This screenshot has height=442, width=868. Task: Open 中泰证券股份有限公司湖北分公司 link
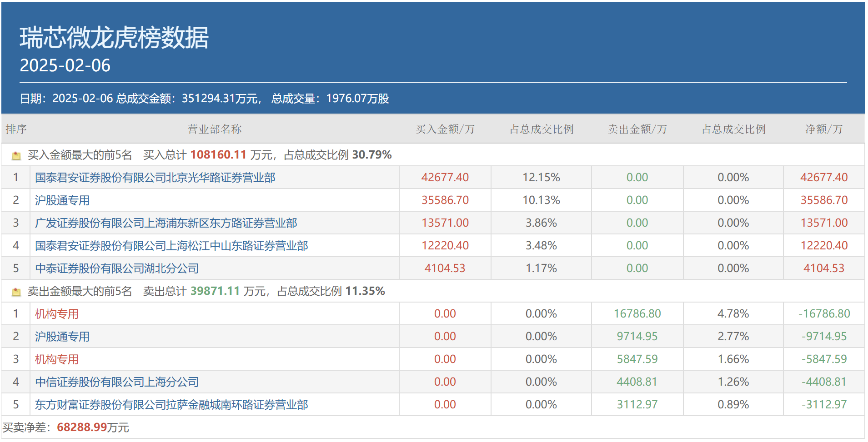point(117,268)
